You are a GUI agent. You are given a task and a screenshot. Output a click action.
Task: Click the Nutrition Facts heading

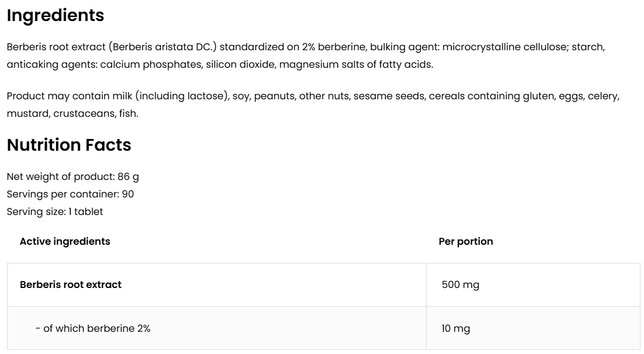tap(69, 145)
